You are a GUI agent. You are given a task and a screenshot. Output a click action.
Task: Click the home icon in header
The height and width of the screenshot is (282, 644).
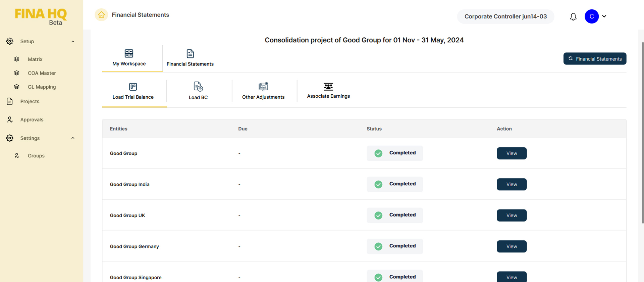[101, 15]
